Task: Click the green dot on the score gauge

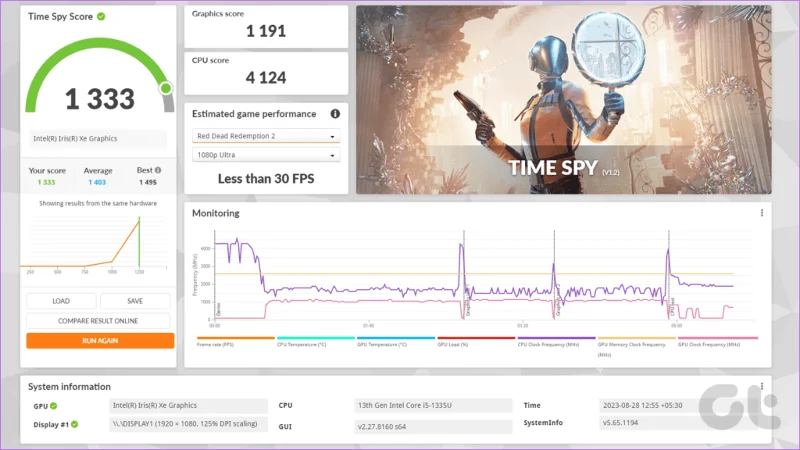Action: 166,88
